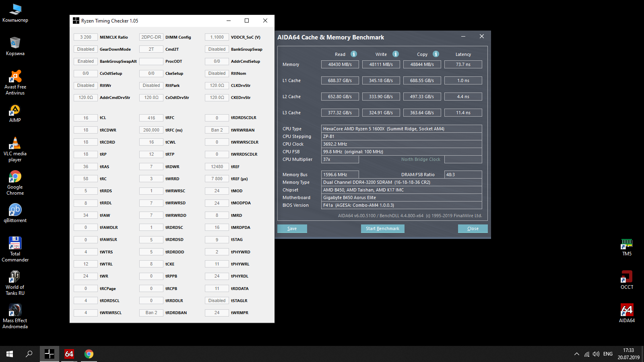Click the BIOS Version field F41a
644x362 pixels.
click(402, 205)
